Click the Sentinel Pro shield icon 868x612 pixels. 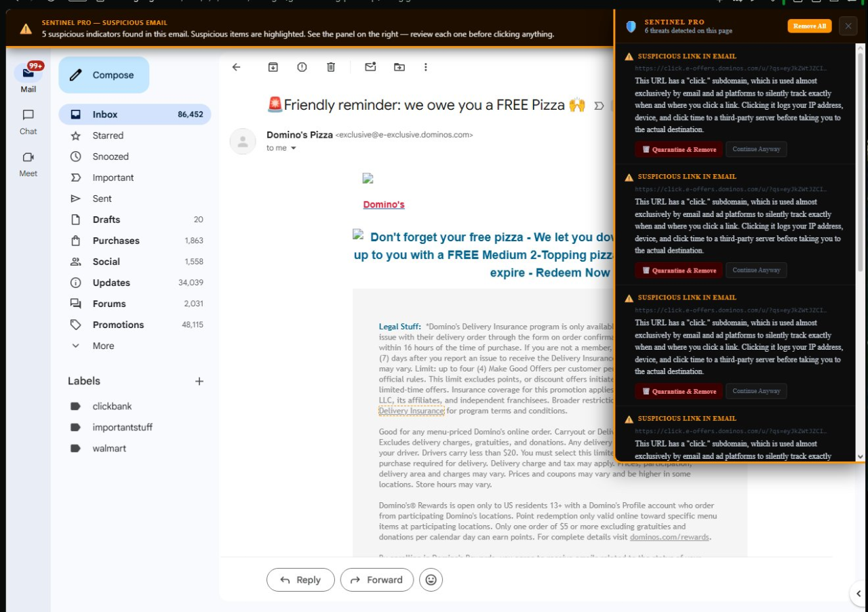tap(631, 26)
